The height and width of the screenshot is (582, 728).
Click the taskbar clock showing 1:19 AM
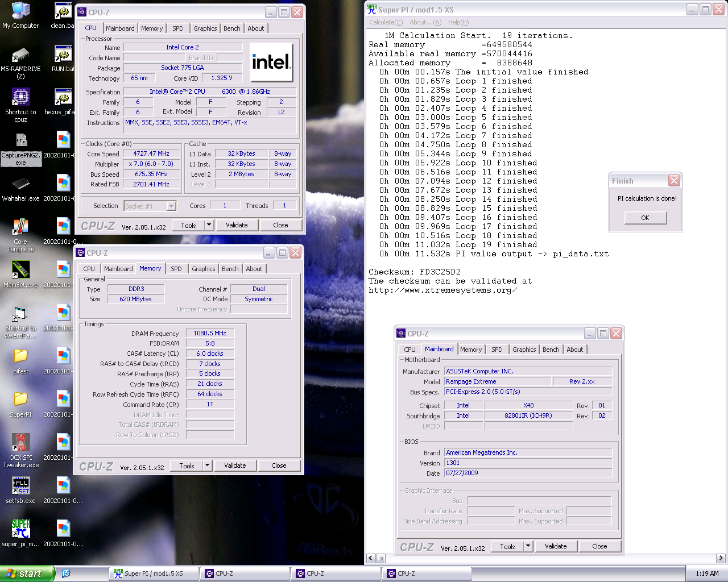[707, 573]
